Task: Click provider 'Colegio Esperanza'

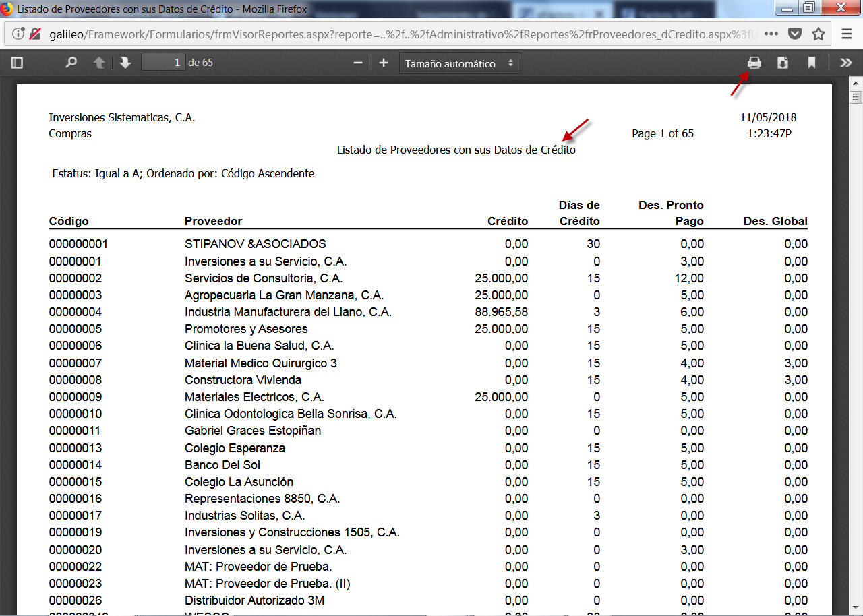Action: pos(235,448)
